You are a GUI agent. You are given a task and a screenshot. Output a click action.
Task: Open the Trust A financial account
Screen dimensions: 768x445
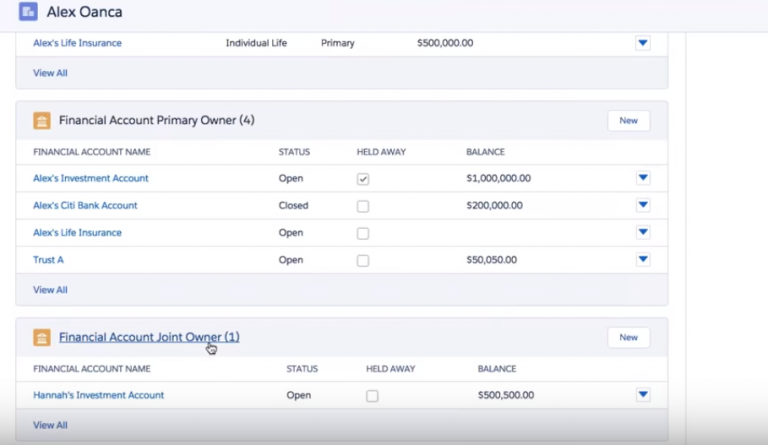coord(48,260)
